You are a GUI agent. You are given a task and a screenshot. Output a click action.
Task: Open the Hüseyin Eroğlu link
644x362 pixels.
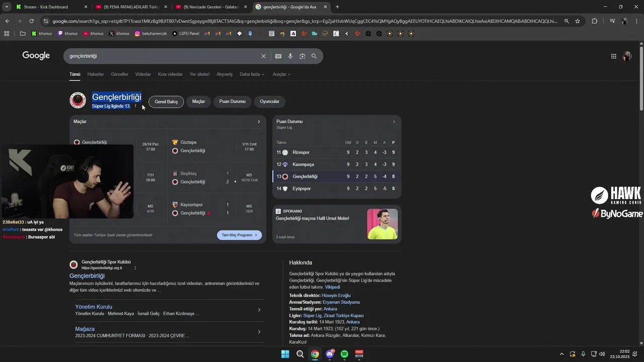[x=336, y=296]
